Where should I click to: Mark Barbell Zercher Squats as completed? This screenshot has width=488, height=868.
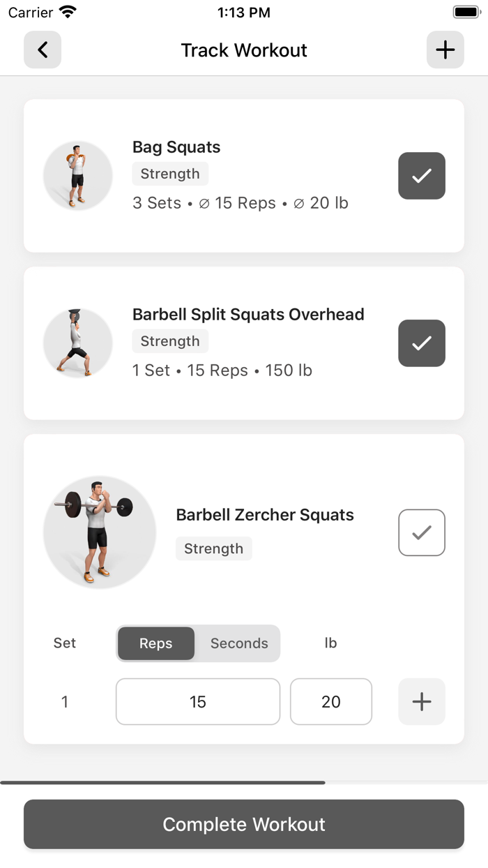(x=421, y=532)
